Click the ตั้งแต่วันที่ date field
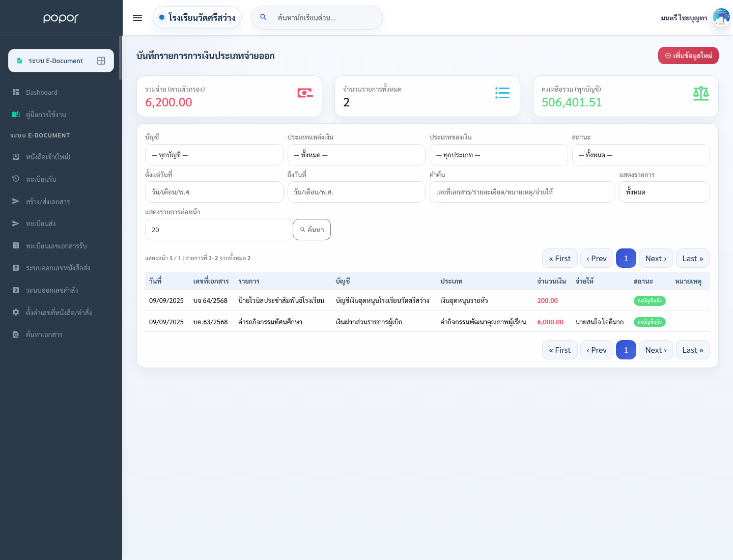The width and height of the screenshot is (733, 560). coord(214,192)
